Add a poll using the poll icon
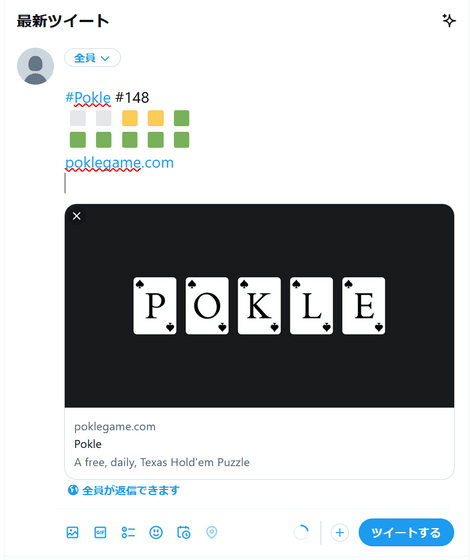 pyautogui.click(x=128, y=532)
